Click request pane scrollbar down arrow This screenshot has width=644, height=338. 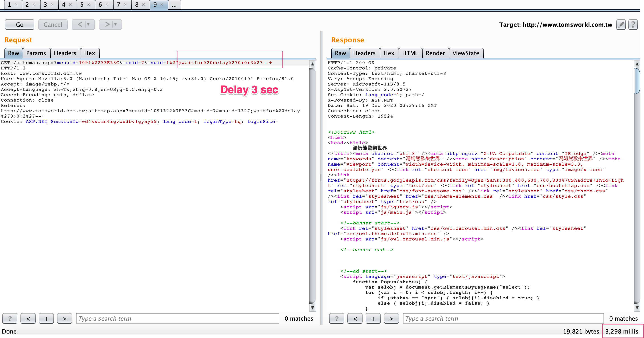click(x=312, y=308)
